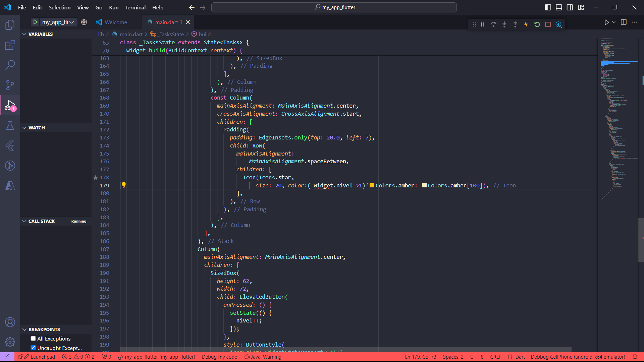Image resolution: width=644 pixels, height=362 pixels.
Task: Step out in debug toolbar
Action: (515, 24)
